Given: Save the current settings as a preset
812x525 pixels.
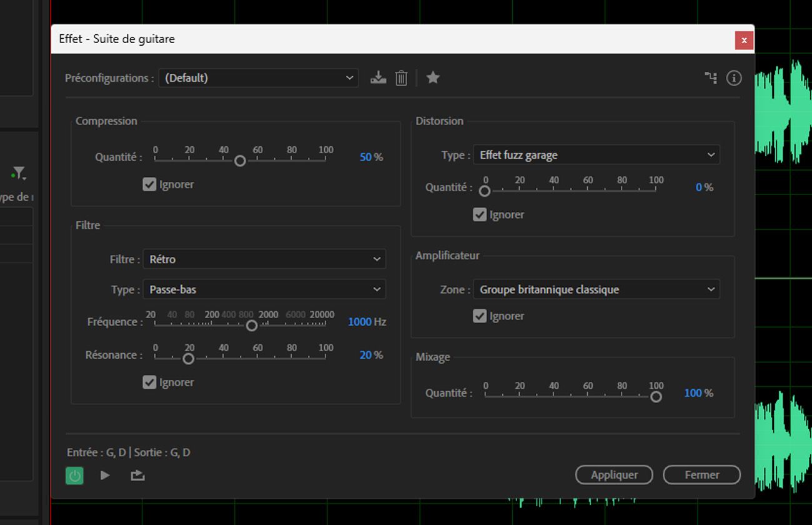Looking at the screenshot, I should [378, 77].
